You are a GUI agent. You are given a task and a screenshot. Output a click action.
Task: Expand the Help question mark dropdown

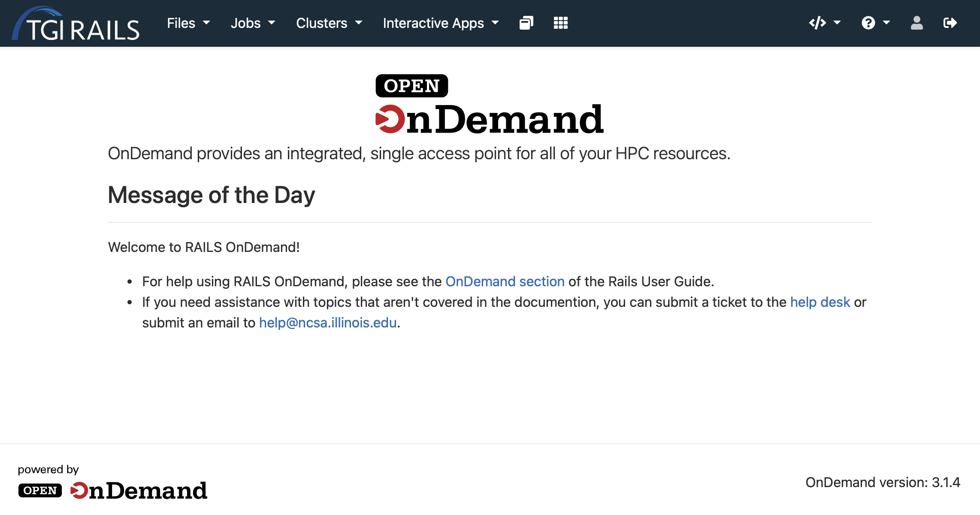tap(876, 23)
